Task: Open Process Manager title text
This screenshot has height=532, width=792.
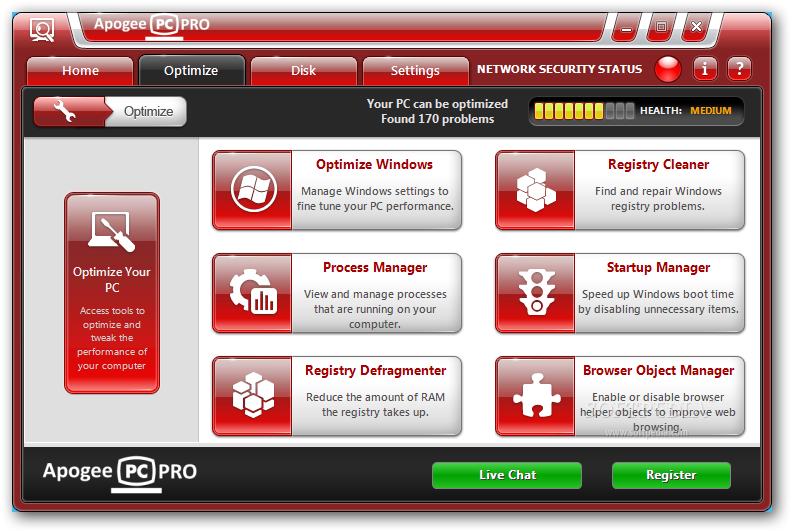Action: click(375, 267)
